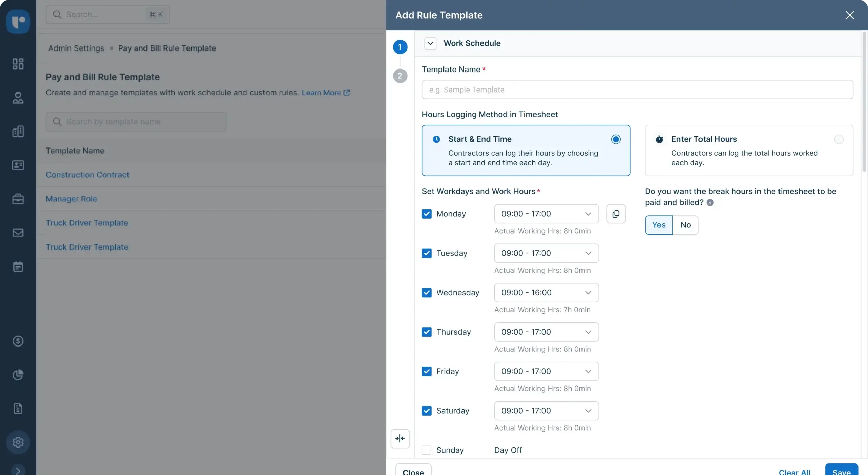Open the Contacts card sidebar icon
Screen dimensions: 868x475
coord(18,165)
